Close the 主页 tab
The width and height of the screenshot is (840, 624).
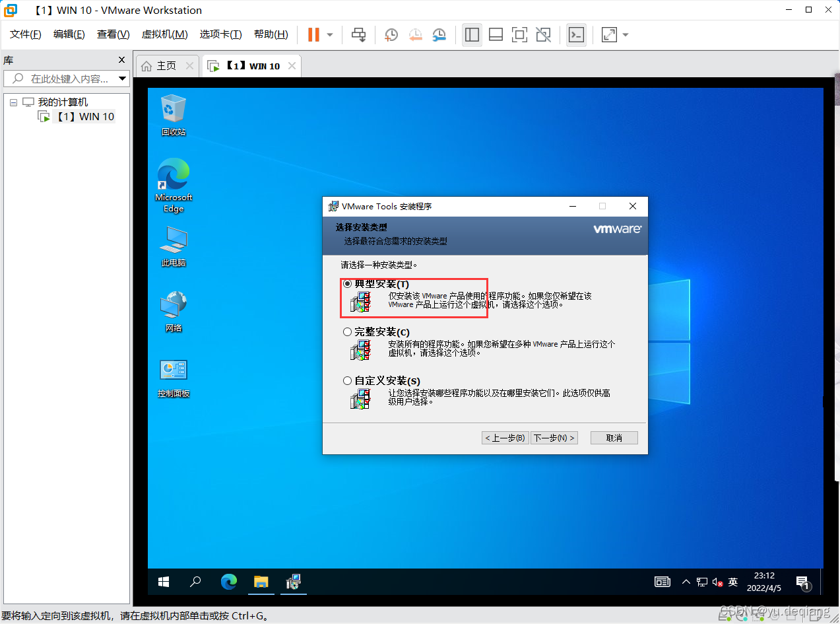(190, 66)
